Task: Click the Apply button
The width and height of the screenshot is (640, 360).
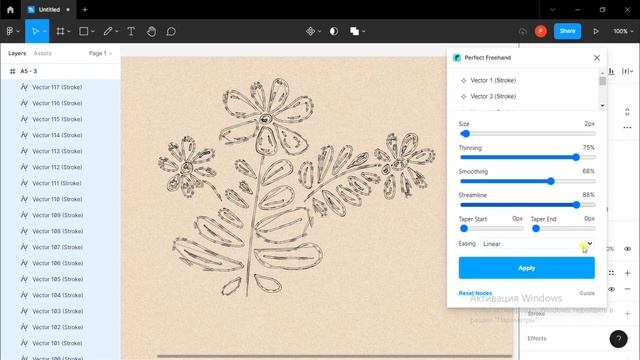Action: [x=527, y=268]
